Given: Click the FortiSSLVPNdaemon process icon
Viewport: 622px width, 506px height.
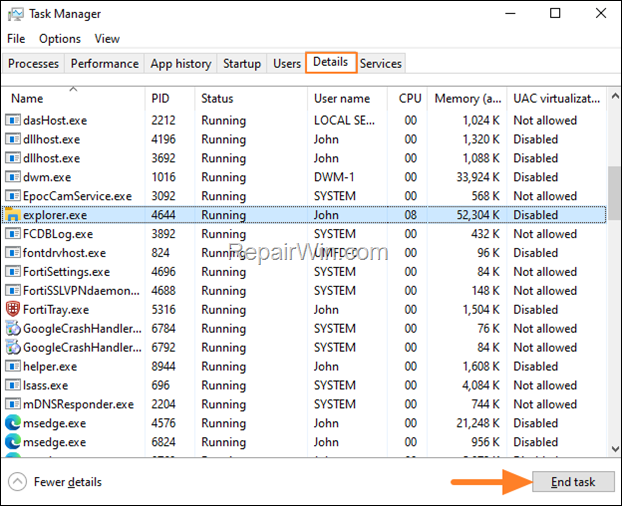Looking at the screenshot, I should [13, 291].
